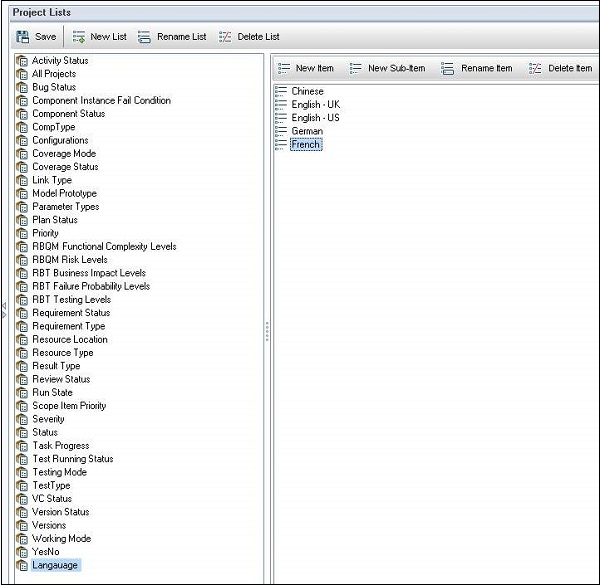Highlight the French list item
The image size is (600, 585).
tap(305, 145)
